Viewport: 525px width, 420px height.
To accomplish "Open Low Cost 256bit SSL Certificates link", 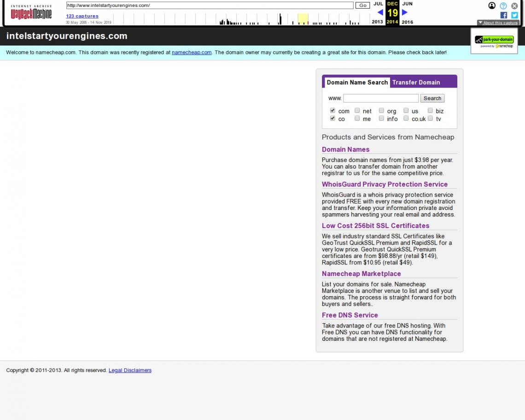I will pos(375,226).
